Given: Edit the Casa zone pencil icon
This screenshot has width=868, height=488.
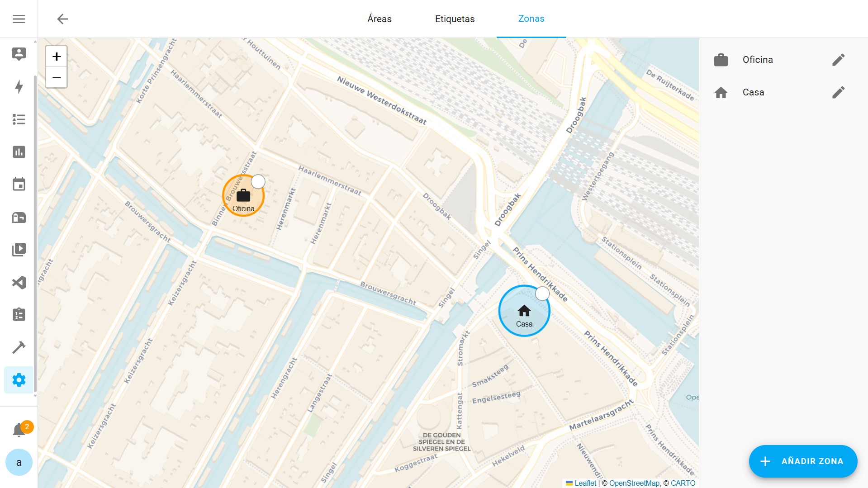Looking at the screenshot, I should [838, 92].
